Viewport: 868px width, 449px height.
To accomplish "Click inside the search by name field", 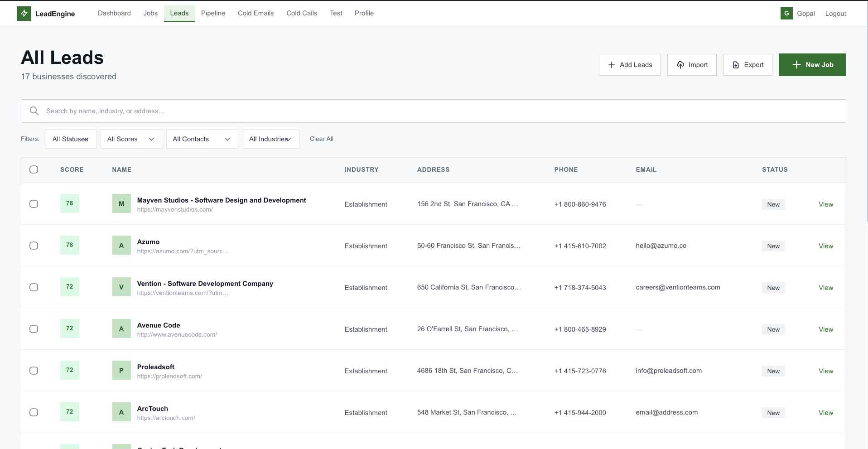I will [x=181, y=111].
